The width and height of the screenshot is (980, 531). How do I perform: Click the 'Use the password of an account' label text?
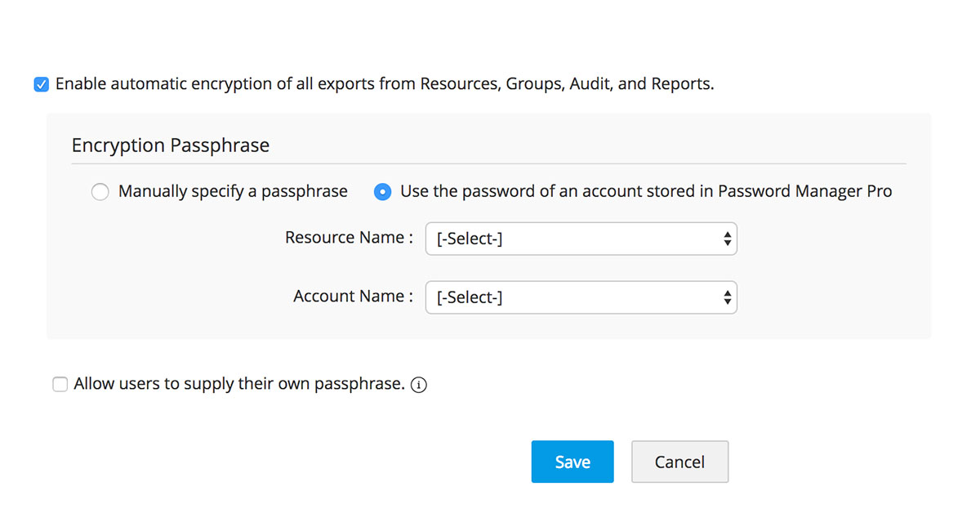click(555, 191)
